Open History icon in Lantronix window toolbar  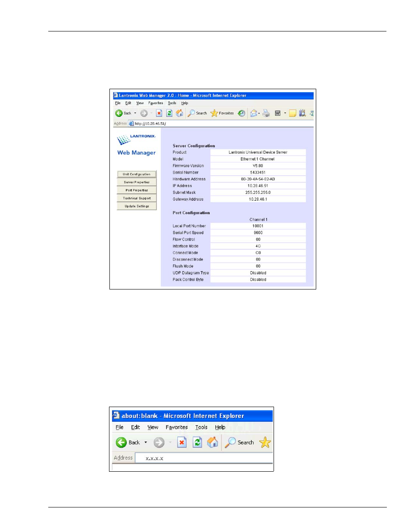pos(242,113)
